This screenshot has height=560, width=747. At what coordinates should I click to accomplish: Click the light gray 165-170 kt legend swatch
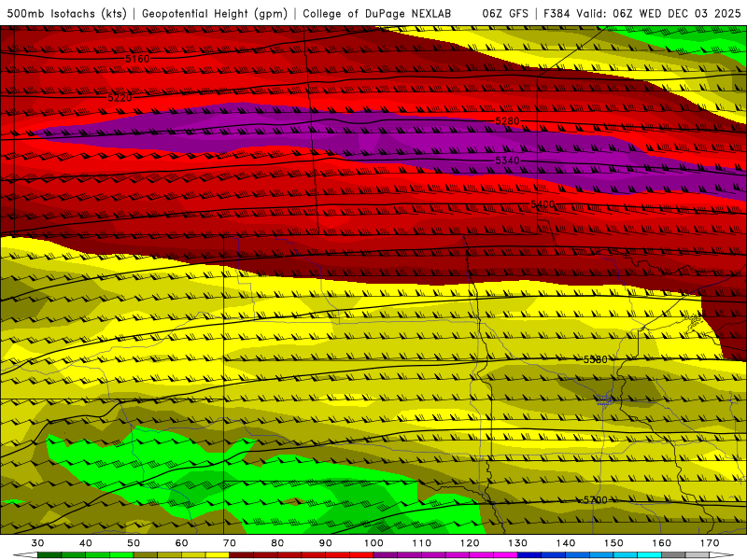pyautogui.click(x=698, y=555)
